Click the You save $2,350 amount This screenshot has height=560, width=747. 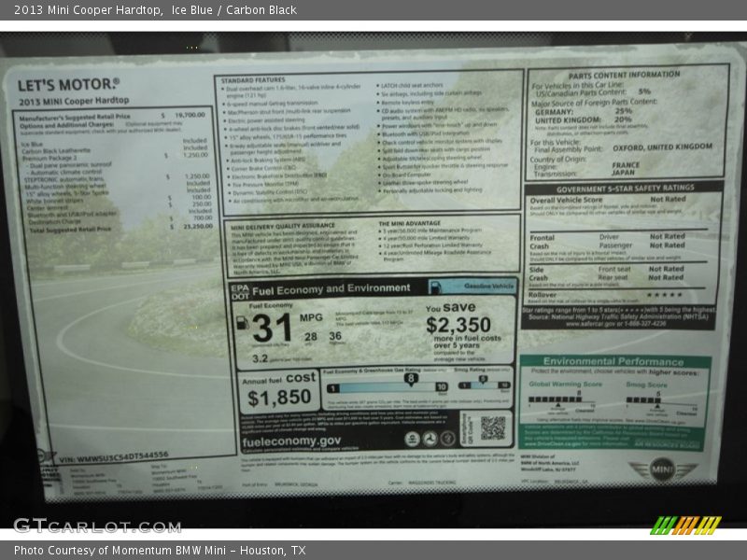458,325
